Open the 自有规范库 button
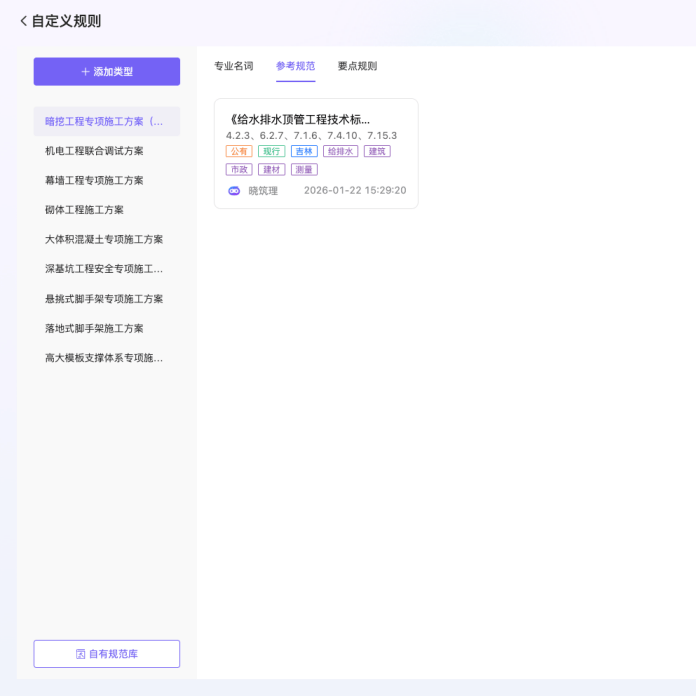This screenshot has width=696, height=696. (x=107, y=654)
